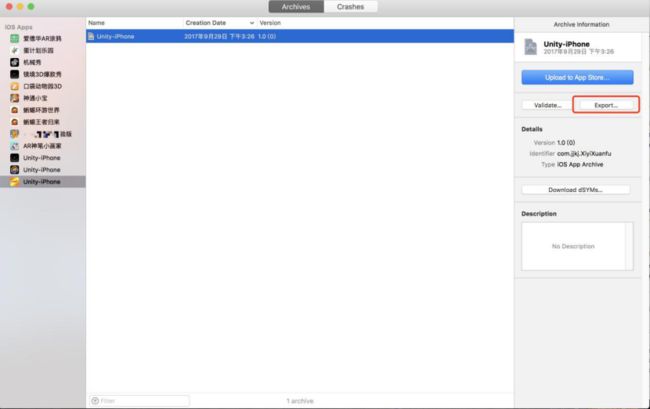650x409 pixels.
Task: Zoom the window with the green button
Action: point(31,7)
